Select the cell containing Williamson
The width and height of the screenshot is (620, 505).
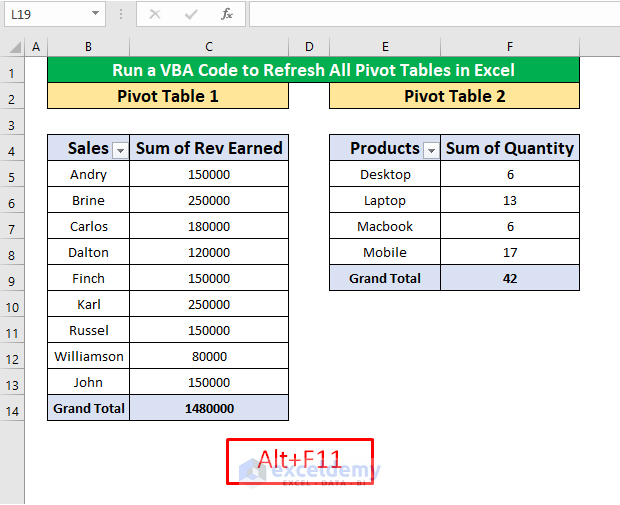point(89,356)
